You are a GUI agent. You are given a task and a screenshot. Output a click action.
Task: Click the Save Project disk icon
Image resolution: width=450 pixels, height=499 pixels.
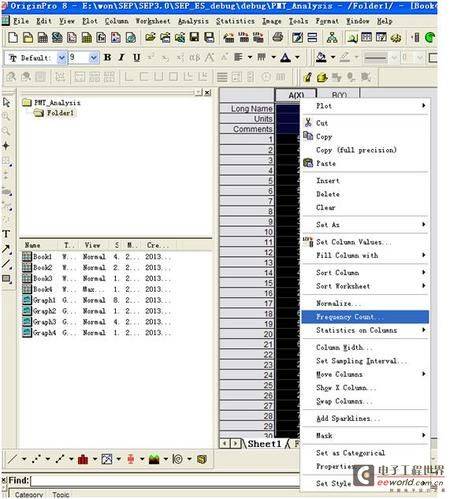[x=194, y=38]
